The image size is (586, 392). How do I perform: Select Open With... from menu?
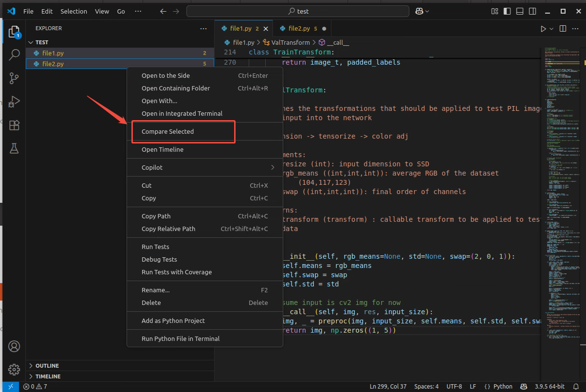[x=205, y=101]
